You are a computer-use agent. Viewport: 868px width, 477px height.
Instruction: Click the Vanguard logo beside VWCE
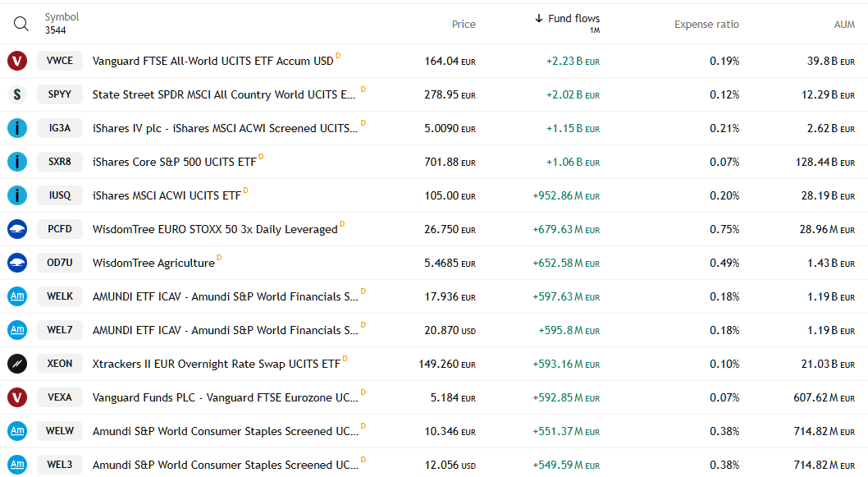[x=17, y=61]
